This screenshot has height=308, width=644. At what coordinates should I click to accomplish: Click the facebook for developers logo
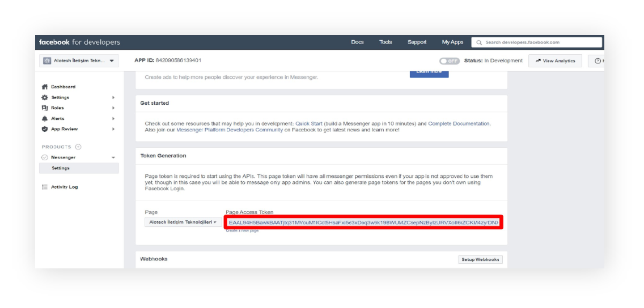(79, 42)
